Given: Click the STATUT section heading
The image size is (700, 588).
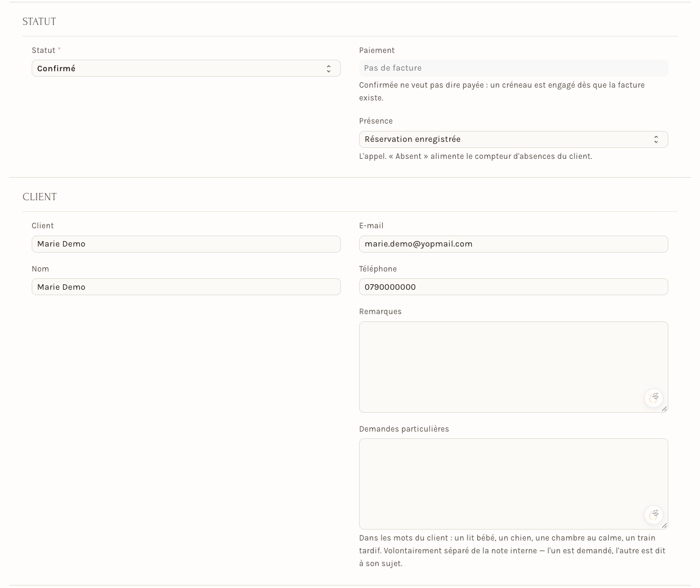Looking at the screenshot, I should point(40,21).
